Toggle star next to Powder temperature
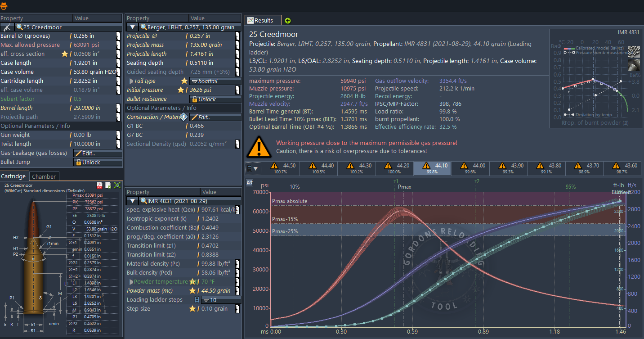The width and height of the screenshot is (644, 339). point(192,282)
